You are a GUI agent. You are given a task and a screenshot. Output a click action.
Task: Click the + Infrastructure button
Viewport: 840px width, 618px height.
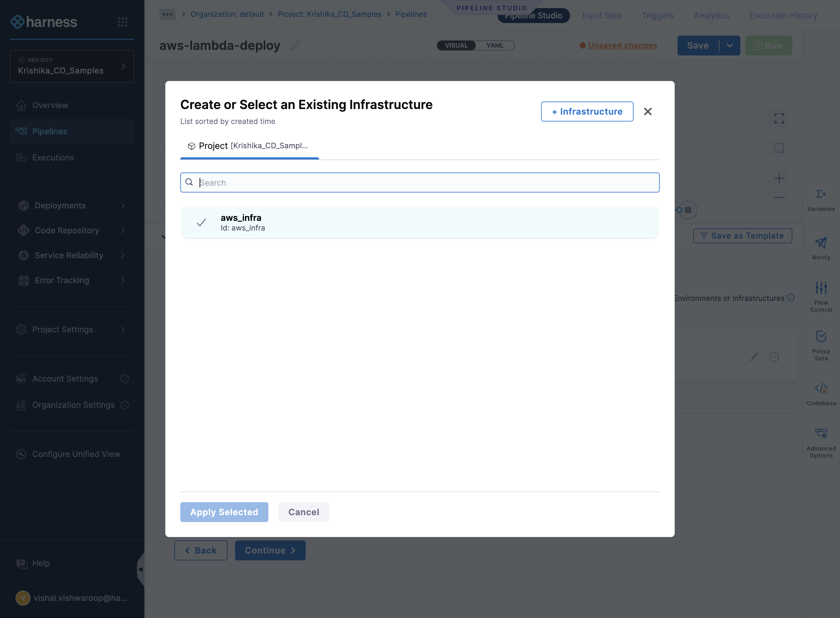[587, 112]
